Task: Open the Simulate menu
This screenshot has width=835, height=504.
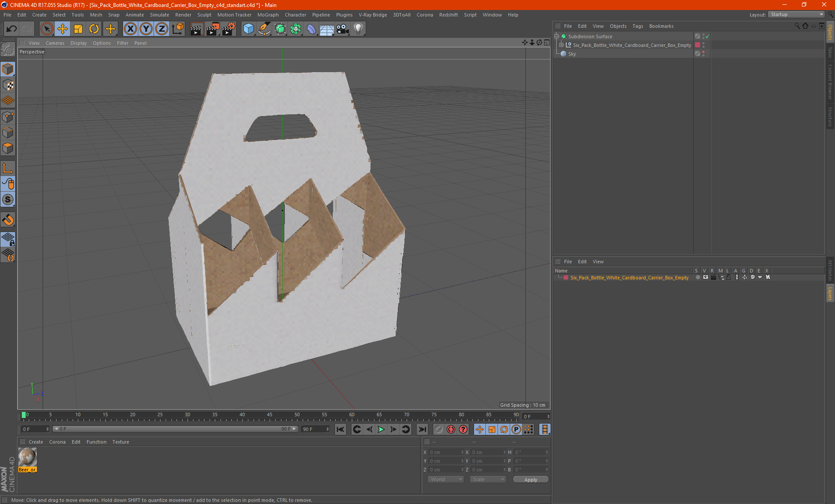Action: (x=160, y=15)
